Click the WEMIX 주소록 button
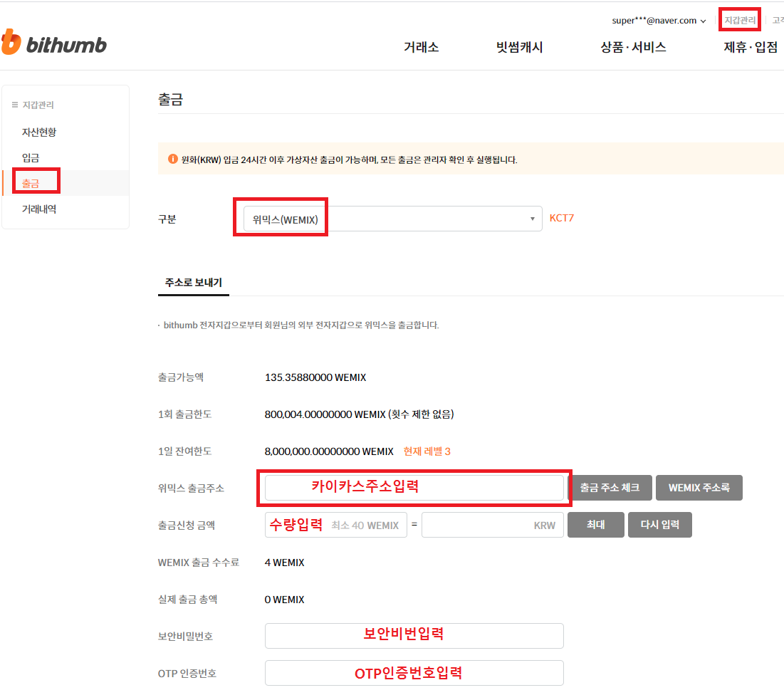Viewport: 784px width, 695px height. click(x=699, y=488)
